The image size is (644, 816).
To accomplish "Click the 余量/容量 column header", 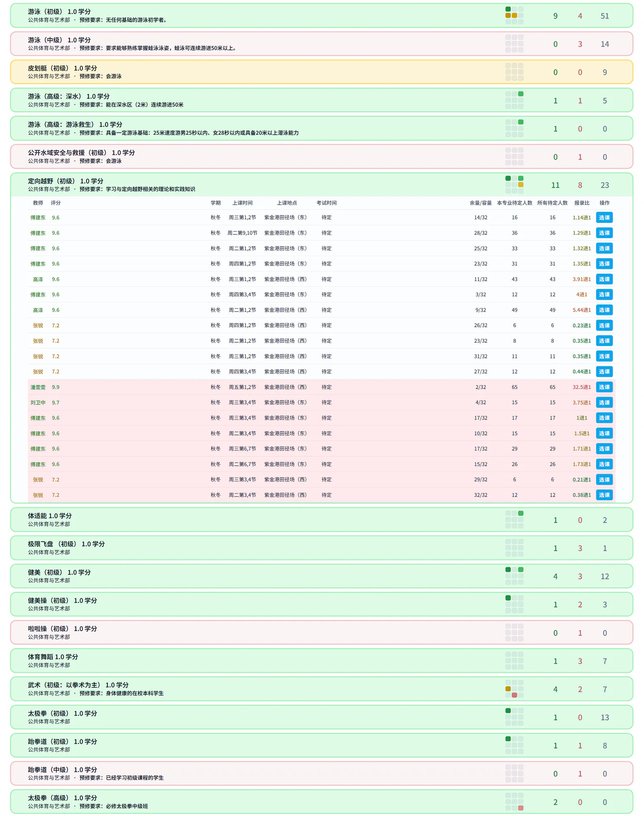I will pos(481,203).
